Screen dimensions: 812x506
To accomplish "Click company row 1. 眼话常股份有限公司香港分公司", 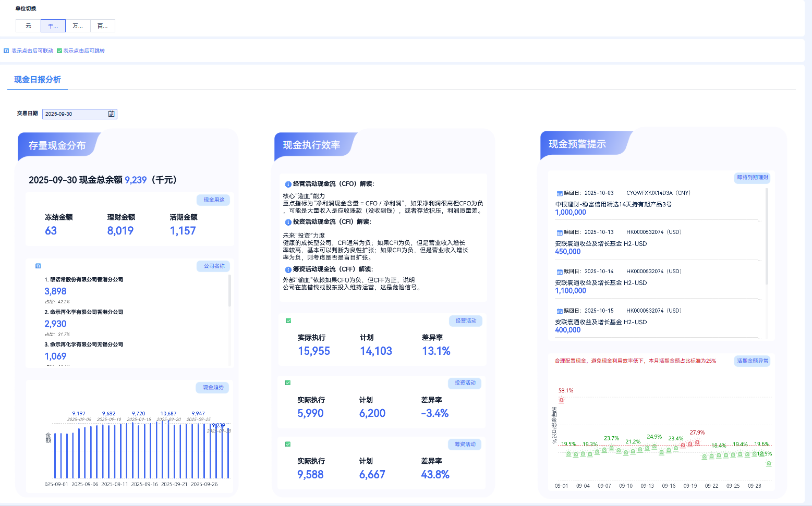I will click(x=84, y=280).
